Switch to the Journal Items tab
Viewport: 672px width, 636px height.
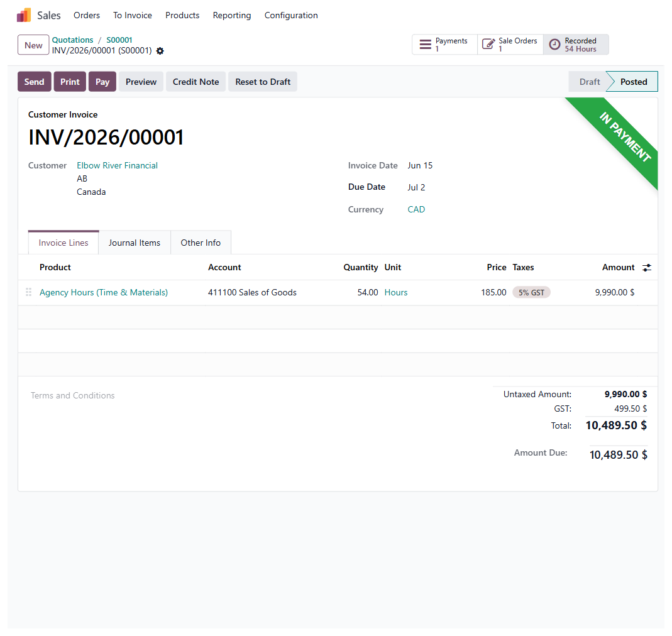tap(134, 243)
